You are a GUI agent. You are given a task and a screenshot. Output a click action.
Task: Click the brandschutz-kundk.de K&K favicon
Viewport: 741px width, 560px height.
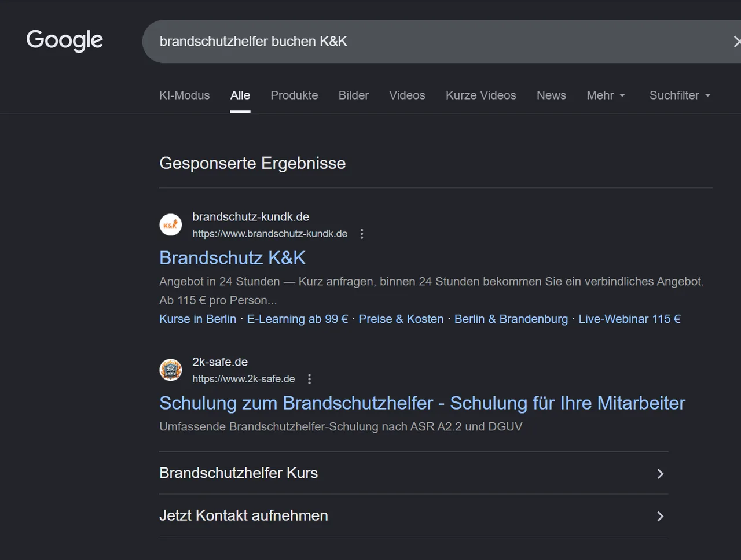[x=171, y=224]
